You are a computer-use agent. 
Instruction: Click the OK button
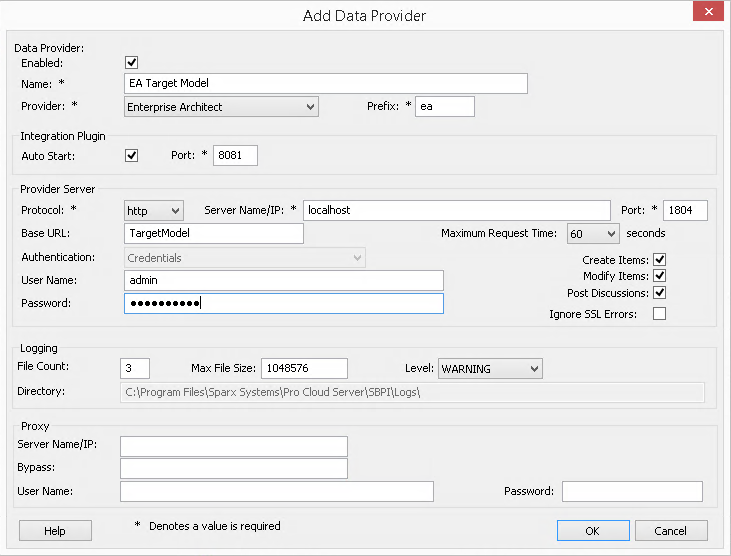593,530
